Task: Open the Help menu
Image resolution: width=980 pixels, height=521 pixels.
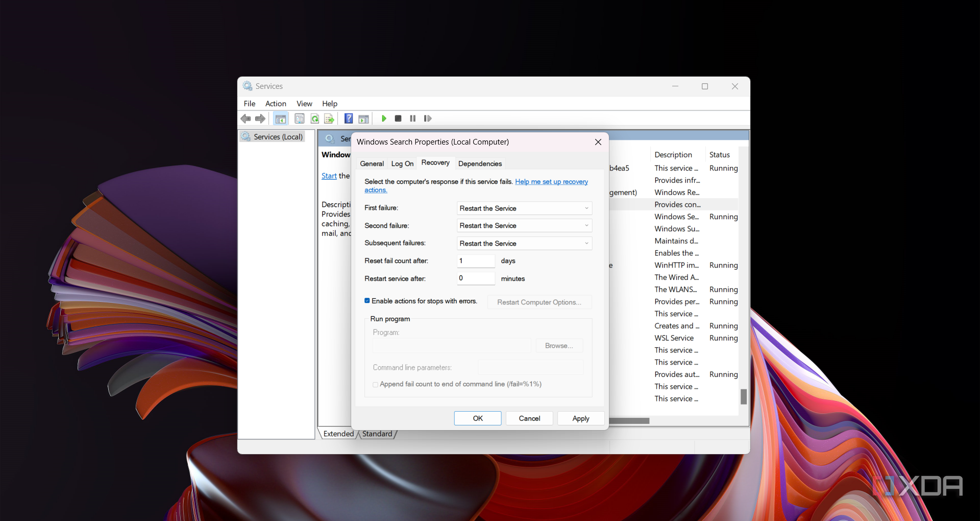Action: pyautogui.click(x=330, y=104)
